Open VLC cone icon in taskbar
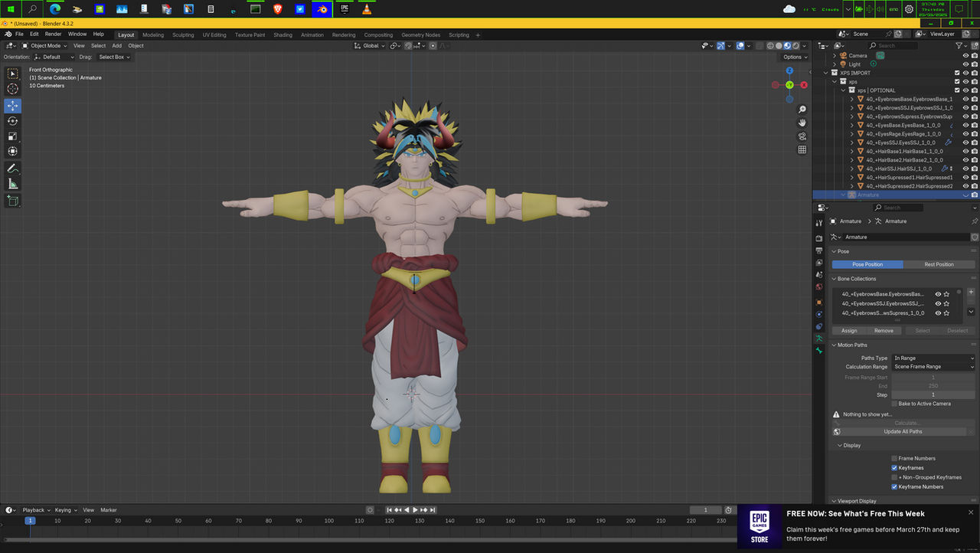The height and width of the screenshot is (553, 980). click(367, 9)
